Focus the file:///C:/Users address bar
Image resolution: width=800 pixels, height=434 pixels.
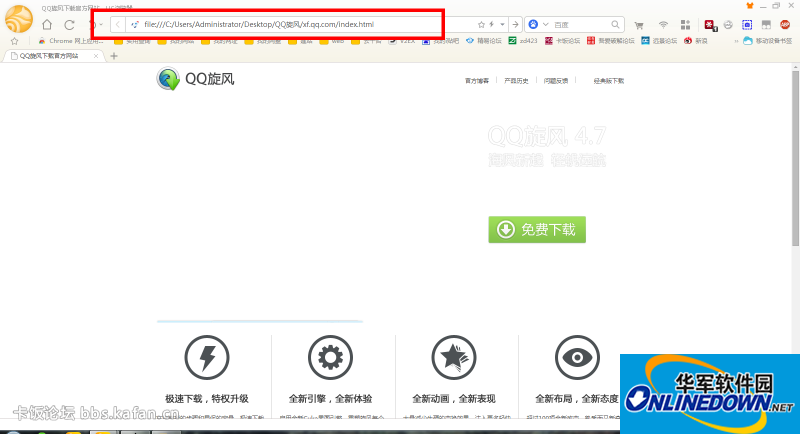point(301,24)
